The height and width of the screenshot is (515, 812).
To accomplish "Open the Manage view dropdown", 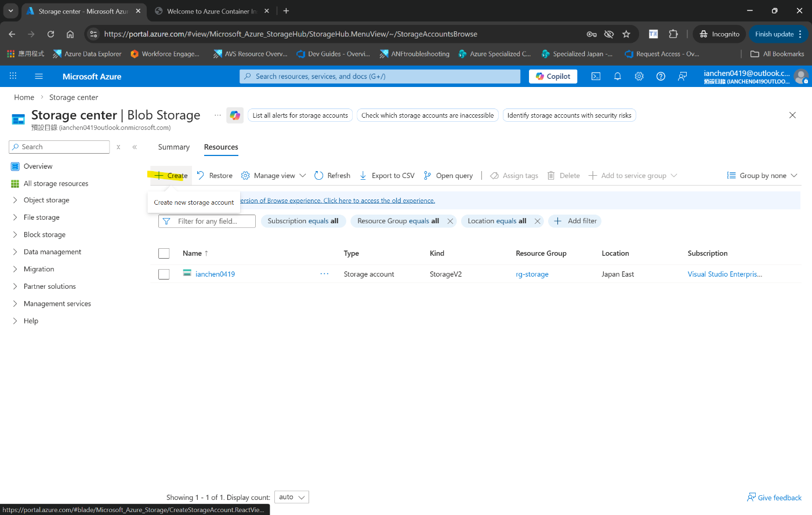I will click(x=273, y=176).
